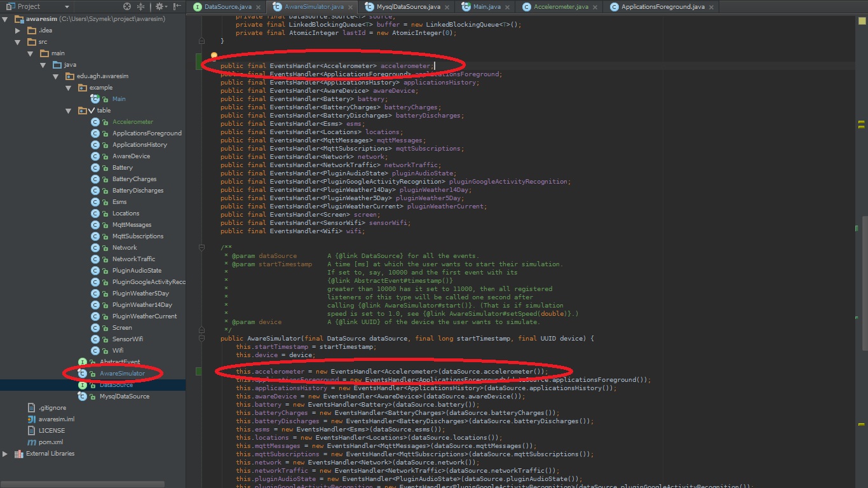Select MqttMessages in project tree
The height and width of the screenshot is (488, 868).
click(132, 225)
